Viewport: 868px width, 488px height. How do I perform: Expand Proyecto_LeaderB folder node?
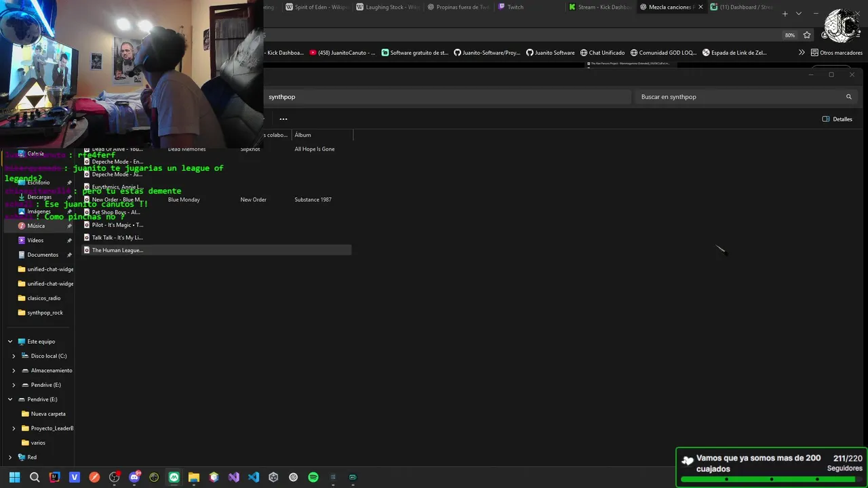[x=14, y=428]
